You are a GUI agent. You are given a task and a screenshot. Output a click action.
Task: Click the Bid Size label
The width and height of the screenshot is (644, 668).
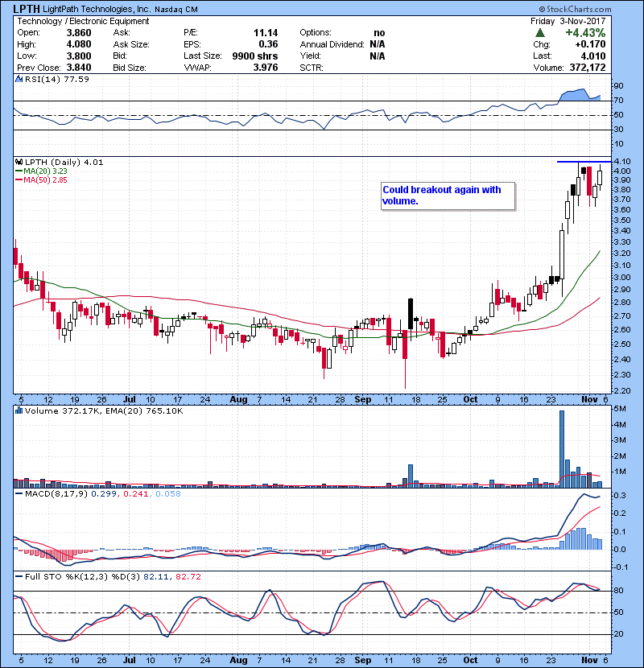pos(130,68)
